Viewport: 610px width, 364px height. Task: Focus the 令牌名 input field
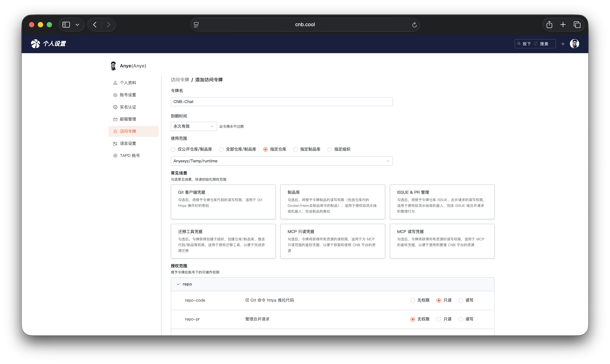tap(281, 101)
